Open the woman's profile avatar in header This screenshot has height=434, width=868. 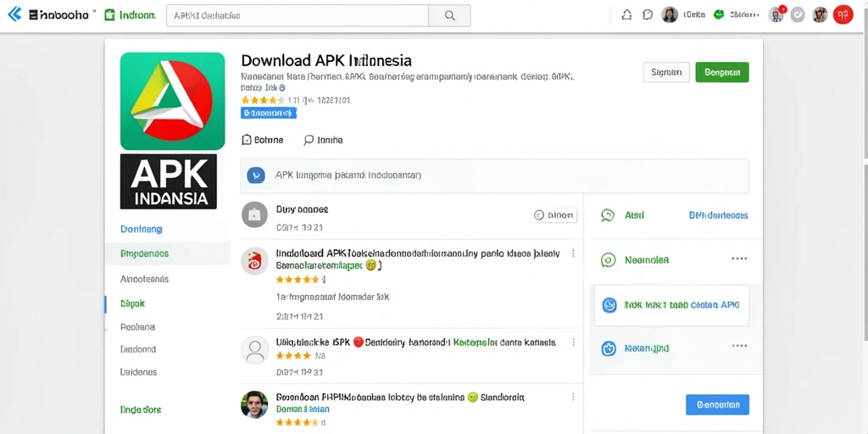pos(670,15)
